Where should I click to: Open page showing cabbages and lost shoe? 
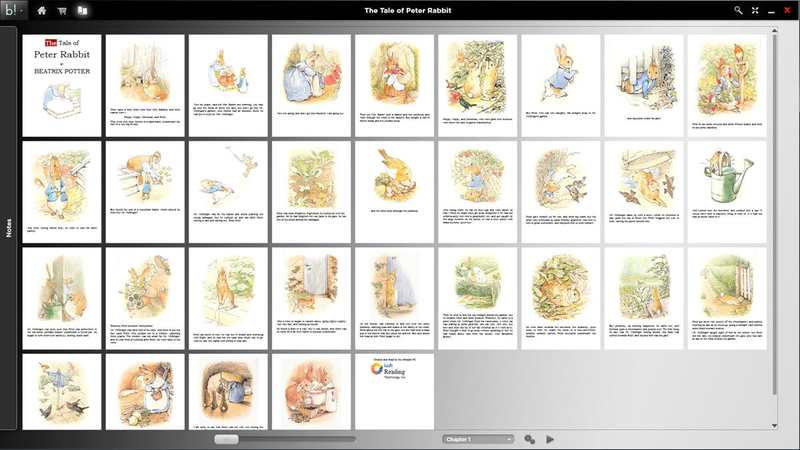(311, 192)
